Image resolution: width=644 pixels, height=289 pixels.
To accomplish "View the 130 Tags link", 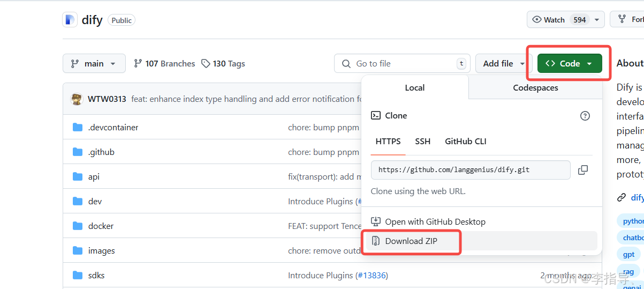I will 223,63.
